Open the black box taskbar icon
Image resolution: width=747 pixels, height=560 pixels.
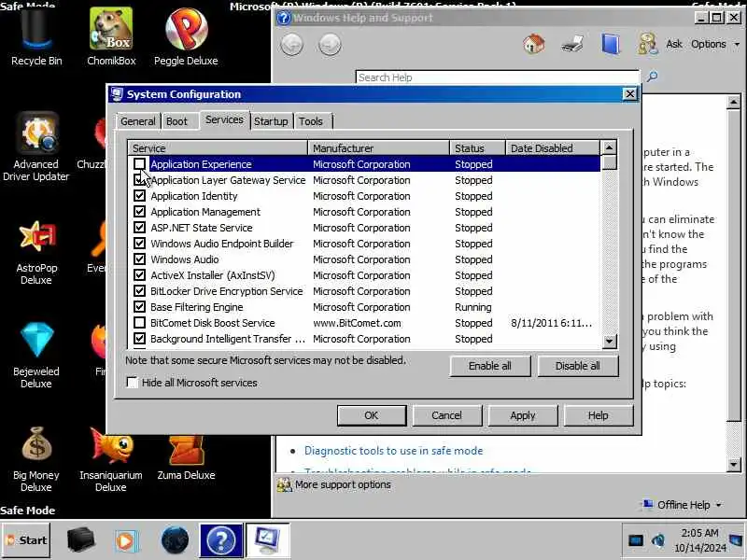(x=80, y=540)
